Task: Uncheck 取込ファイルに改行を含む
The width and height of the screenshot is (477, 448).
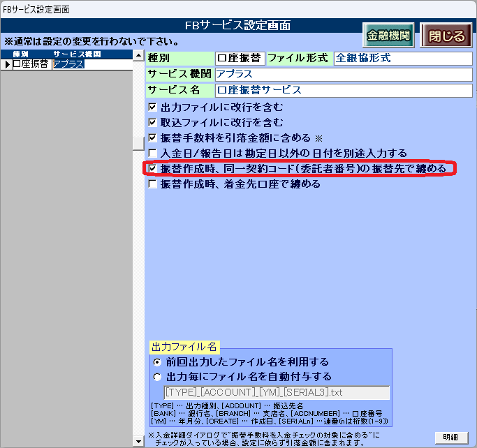Action: 153,122
